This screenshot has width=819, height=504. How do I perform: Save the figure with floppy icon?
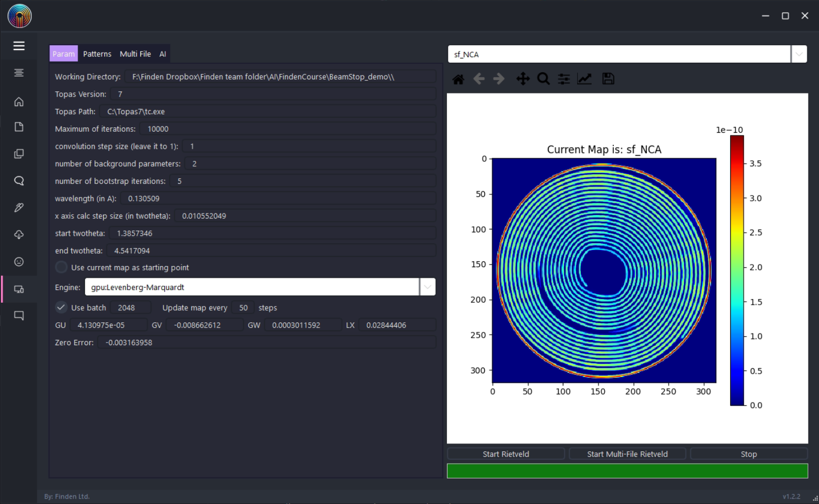pyautogui.click(x=608, y=79)
